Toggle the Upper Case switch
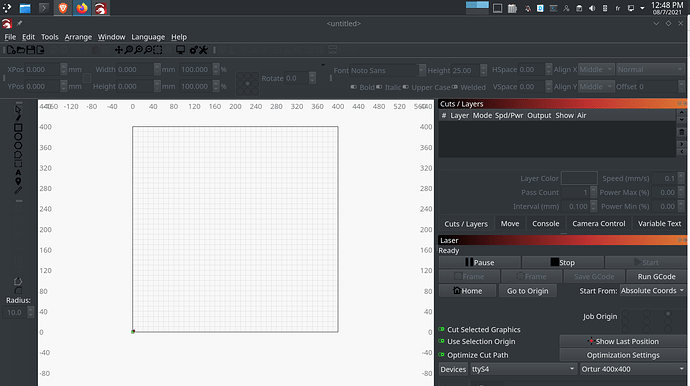 (x=406, y=87)
